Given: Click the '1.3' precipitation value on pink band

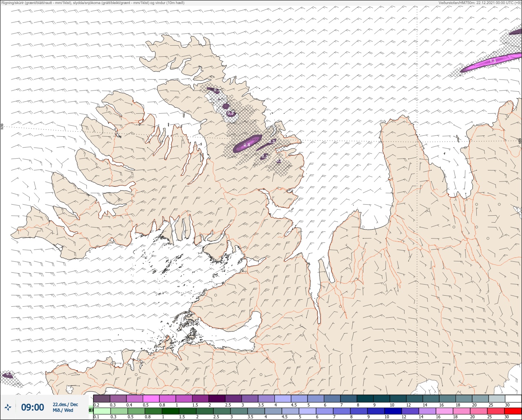Looking at the screenshot, I should 492,61.
